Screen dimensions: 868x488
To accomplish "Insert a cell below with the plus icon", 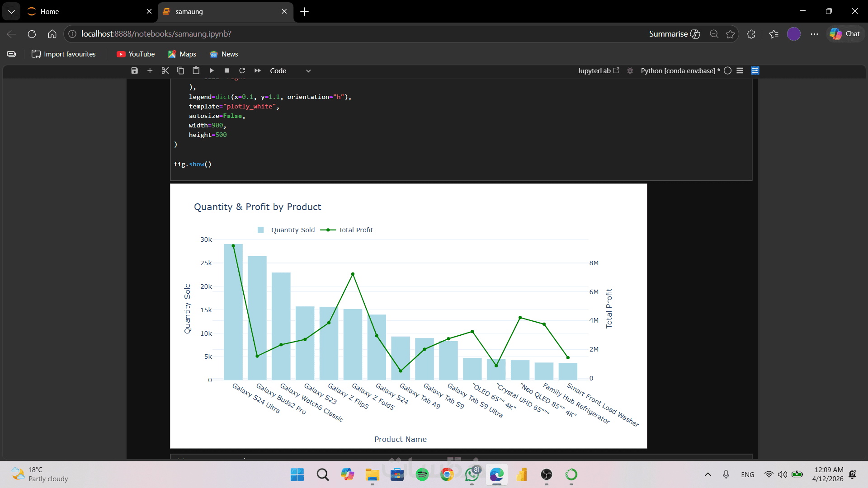I will 150,70.
